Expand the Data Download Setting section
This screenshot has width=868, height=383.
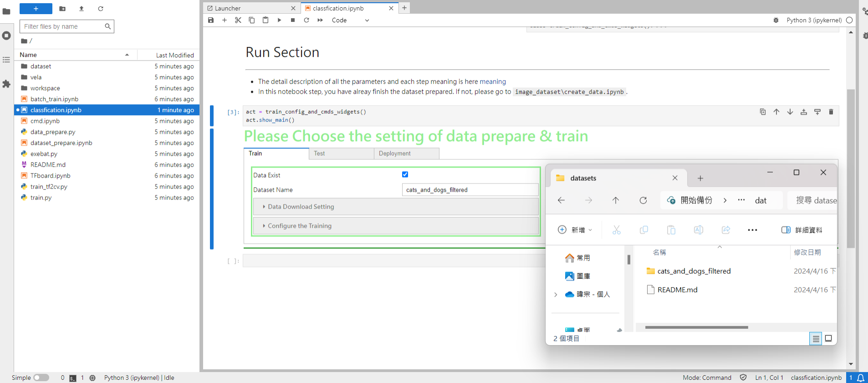click(x=301, y=207)
